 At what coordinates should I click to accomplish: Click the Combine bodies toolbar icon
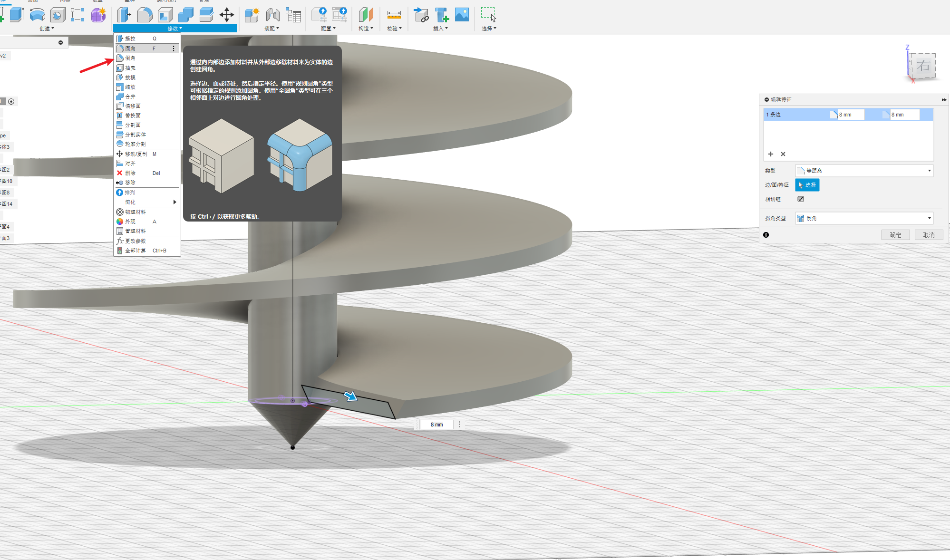coord(185,15)
